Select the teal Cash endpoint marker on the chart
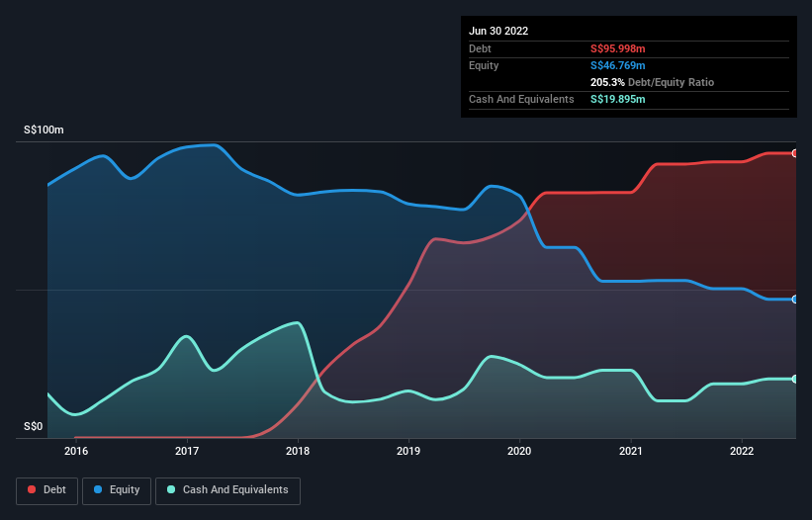Viewport: 812px width, 520px height. pos(795,379)
